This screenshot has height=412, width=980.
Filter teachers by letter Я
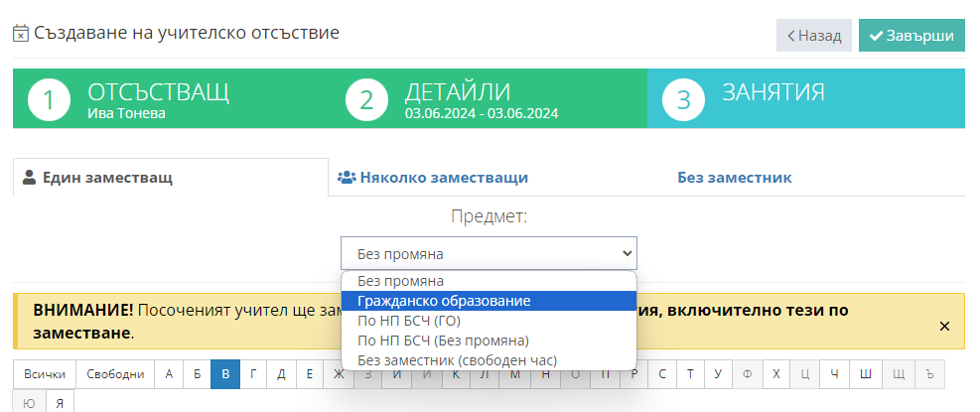tap(60, 403)
